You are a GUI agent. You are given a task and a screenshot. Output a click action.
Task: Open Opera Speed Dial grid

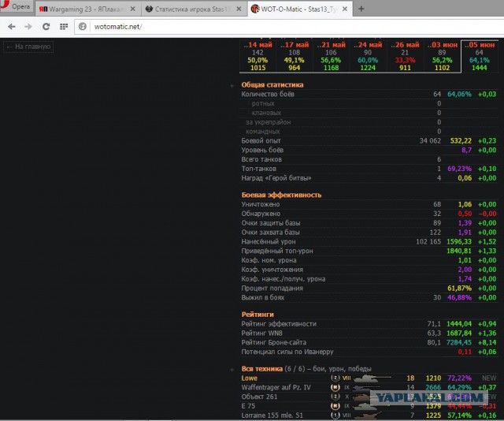click(64, 26)
